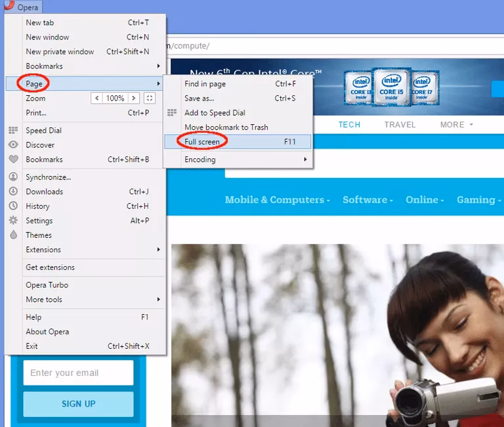Choose New private window
Viewport: 504px width, 427px height.
coord(86,51)
